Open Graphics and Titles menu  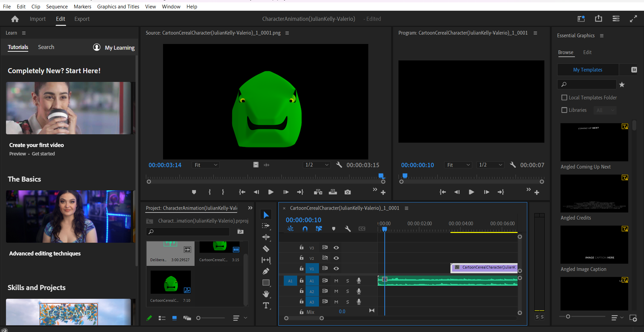118,7
